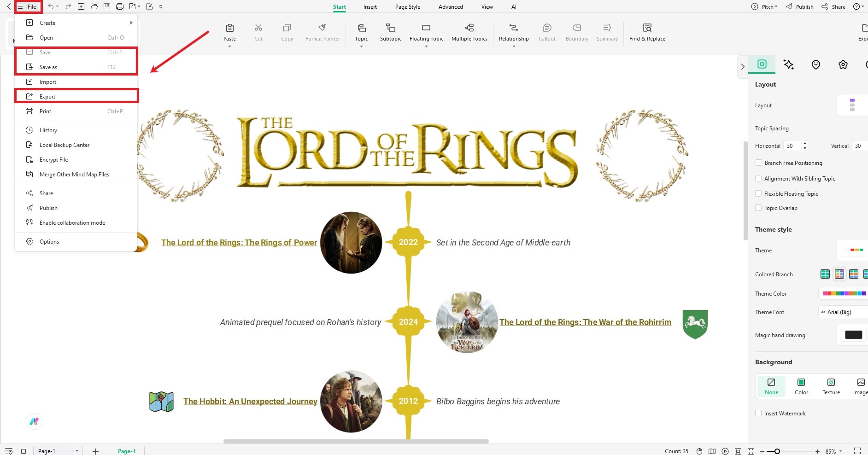The width and height of the screenshot is (868, 455).
Task: Open The War of the Rohirrim link
Action: pos(585,322)
